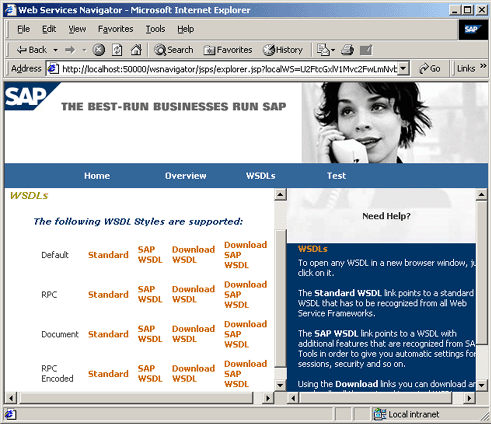
Task: Click inside the Address URL field
Action: tap(229, 69)
